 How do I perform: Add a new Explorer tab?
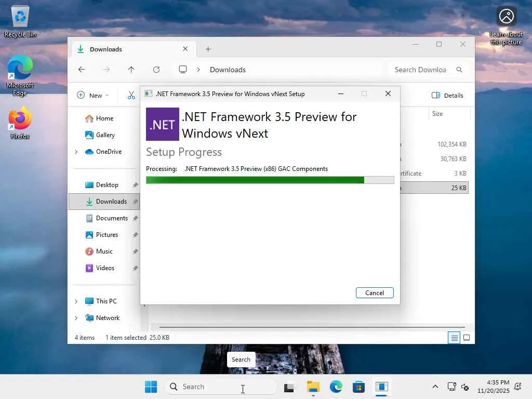(208, 49)
